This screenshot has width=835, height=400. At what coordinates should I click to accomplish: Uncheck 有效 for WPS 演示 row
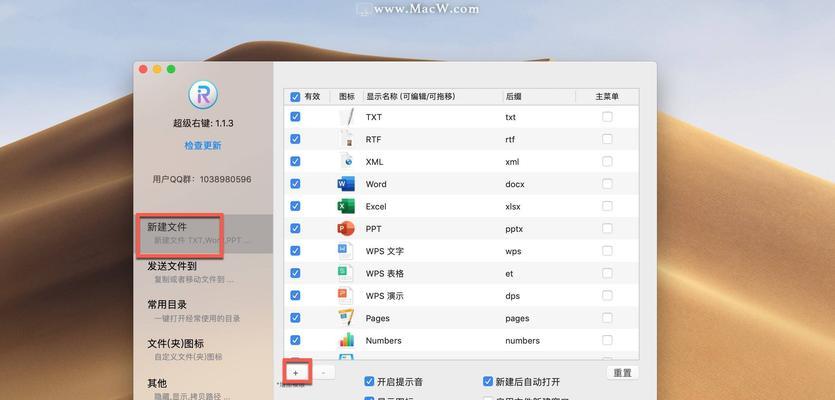coord(295,296)
